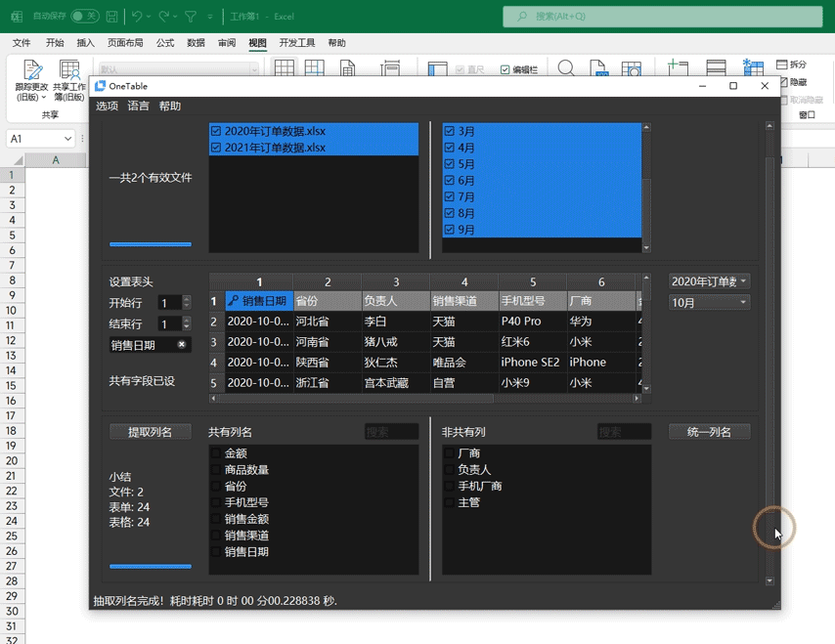Switch to the 开发工具 ribbon tab

pyautogui.click(x=297, y=43)
